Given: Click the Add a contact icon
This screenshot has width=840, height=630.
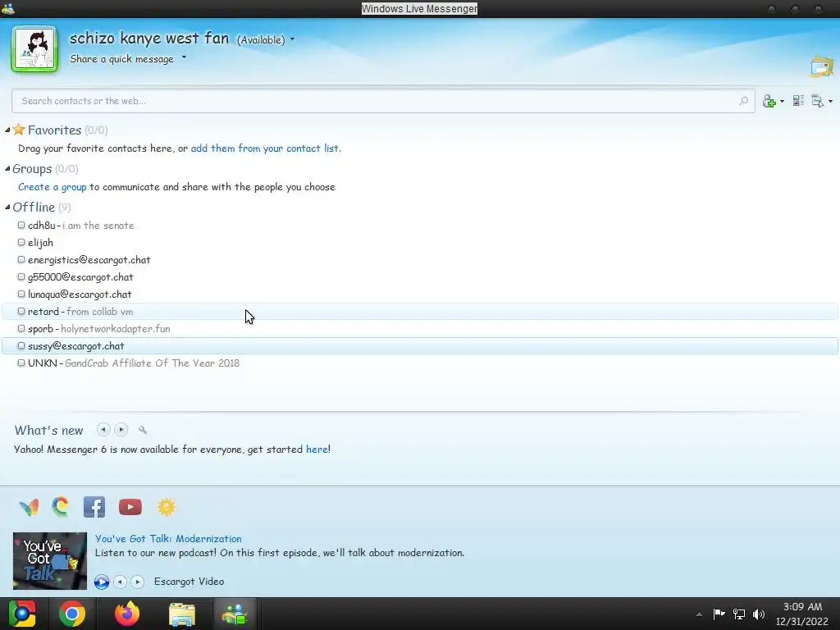Looking at the screenshot, I should pos(769,101).
